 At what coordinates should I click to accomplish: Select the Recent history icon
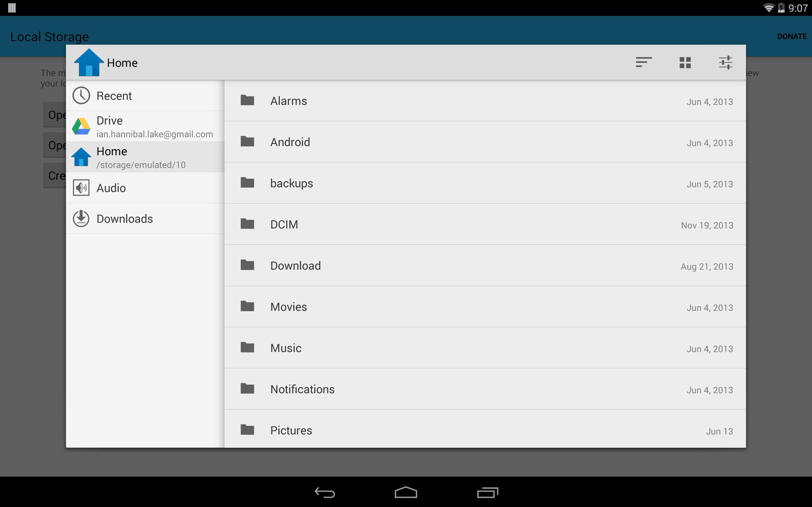click(80, 95)
